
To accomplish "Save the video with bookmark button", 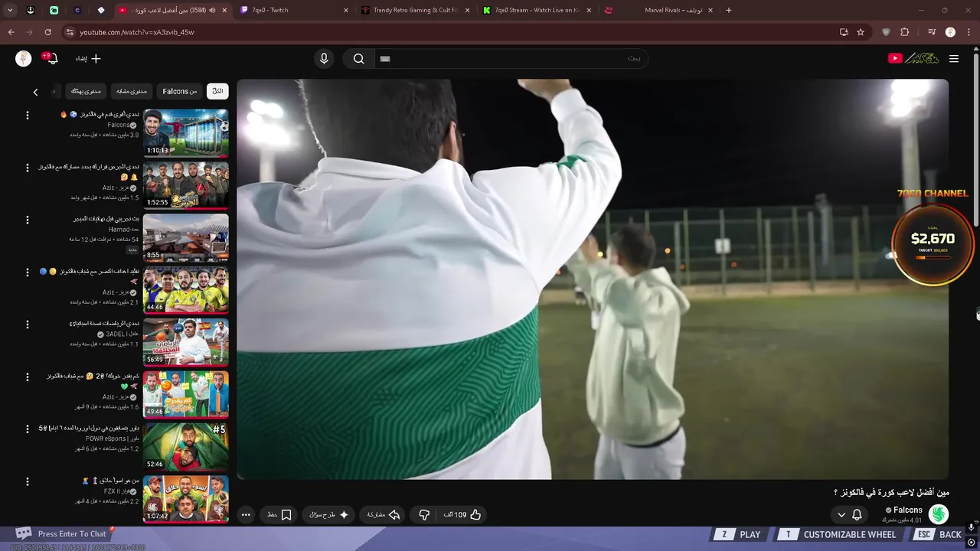I will 279,515.
